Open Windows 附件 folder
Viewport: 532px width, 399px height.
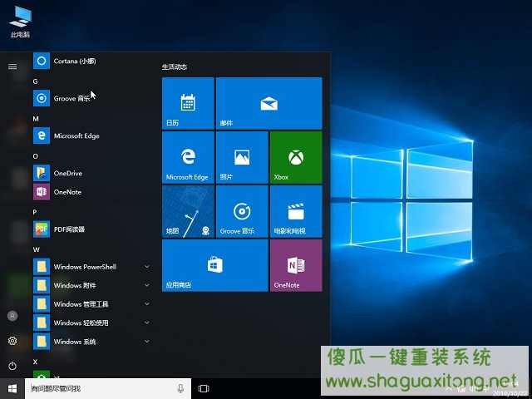click(91, 285)
